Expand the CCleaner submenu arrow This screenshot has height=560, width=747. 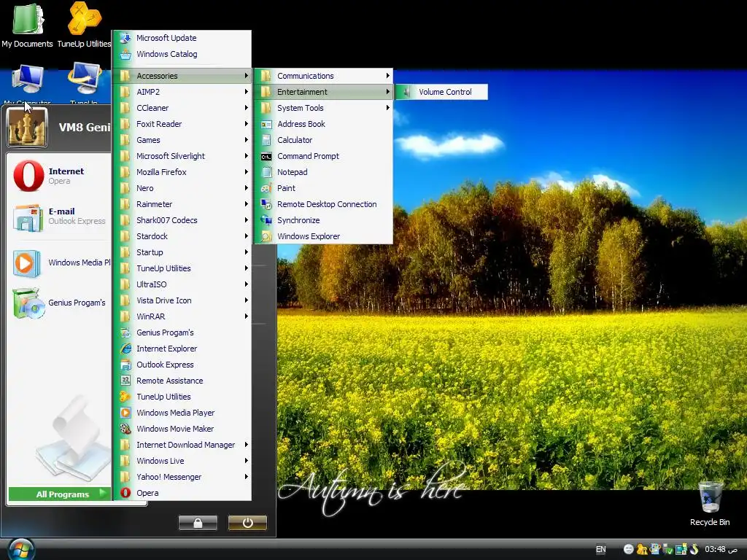click(x=247, y=108)
